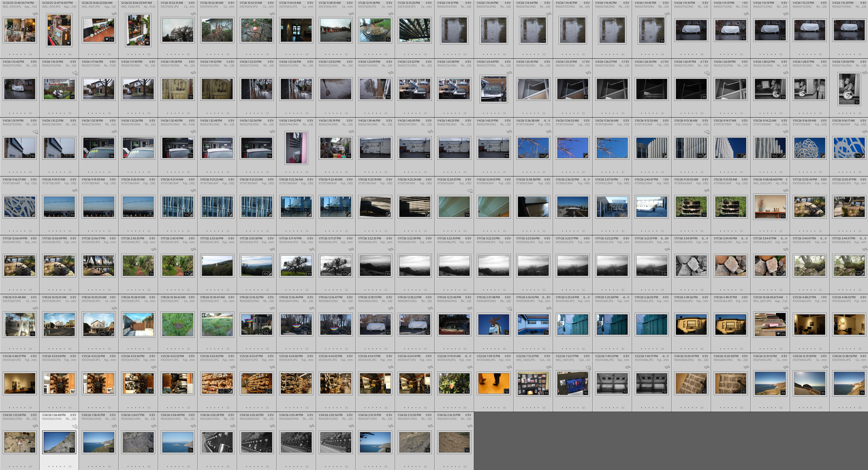The image size is (868, 470).
Task: Click sync status icon on selected R0002863.DNG cell
Action: point(75,426)
